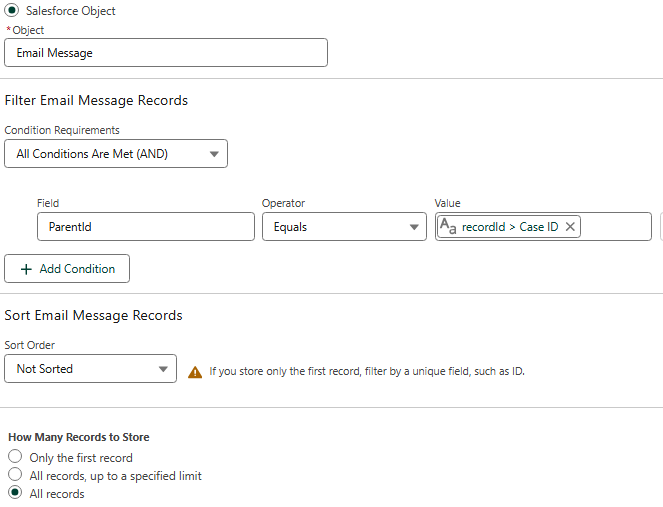Click the partially visible button right of Value
Screen dimensions: 663x507
[661, 227]
